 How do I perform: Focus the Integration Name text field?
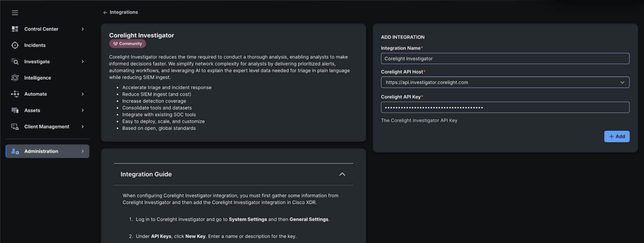pos(505,59)
